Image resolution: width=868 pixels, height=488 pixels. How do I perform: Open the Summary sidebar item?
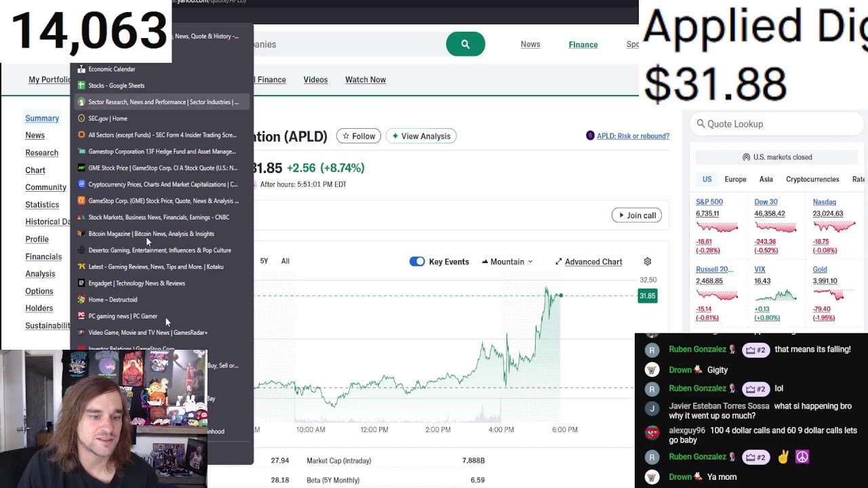click(42, 119)
